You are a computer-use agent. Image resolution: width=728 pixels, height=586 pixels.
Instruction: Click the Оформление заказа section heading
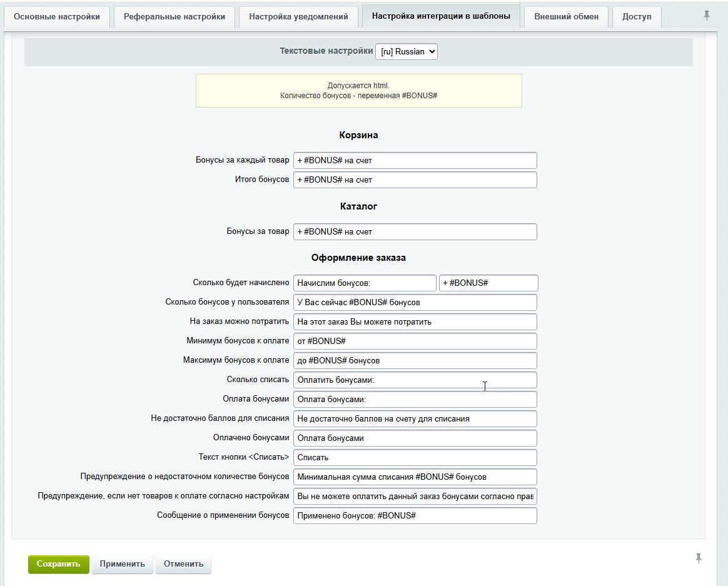tap(358, 258)
